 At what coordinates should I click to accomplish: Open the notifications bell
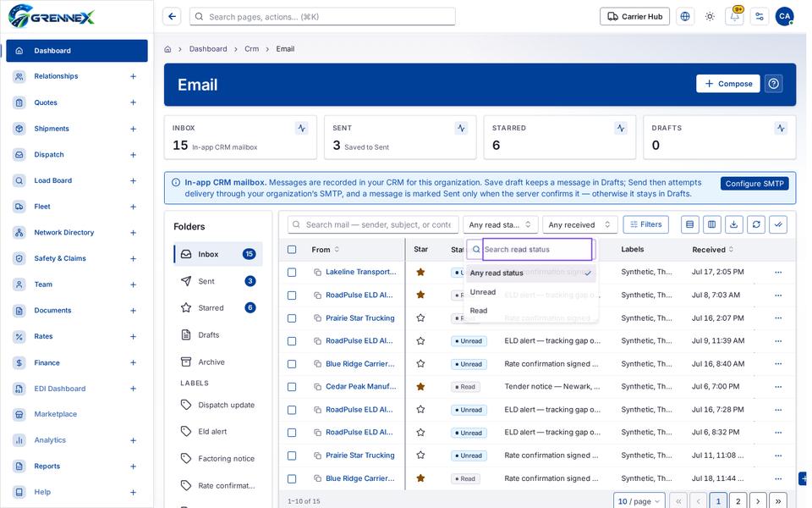point(734,17)
